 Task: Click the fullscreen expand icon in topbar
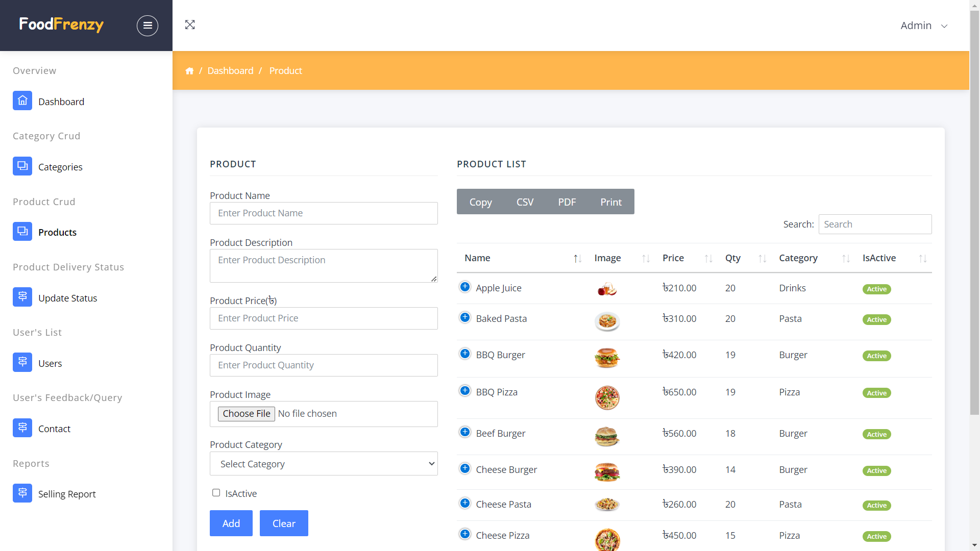click(x=190, y=24)
